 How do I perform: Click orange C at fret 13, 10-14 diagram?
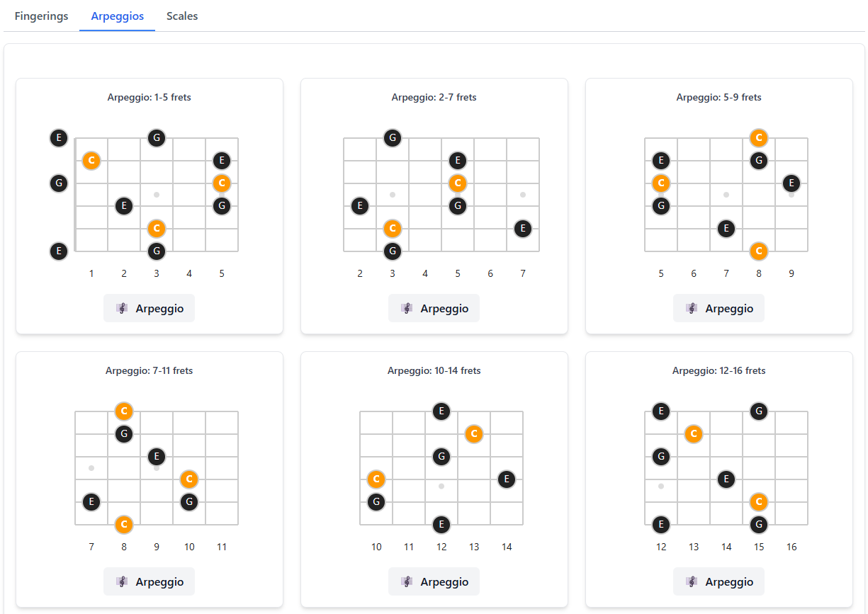(x=474, y=434)
